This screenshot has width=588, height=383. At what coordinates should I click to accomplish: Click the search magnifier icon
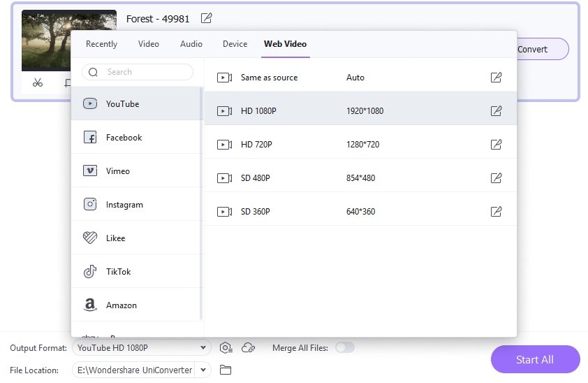click(x=94, y=72)
